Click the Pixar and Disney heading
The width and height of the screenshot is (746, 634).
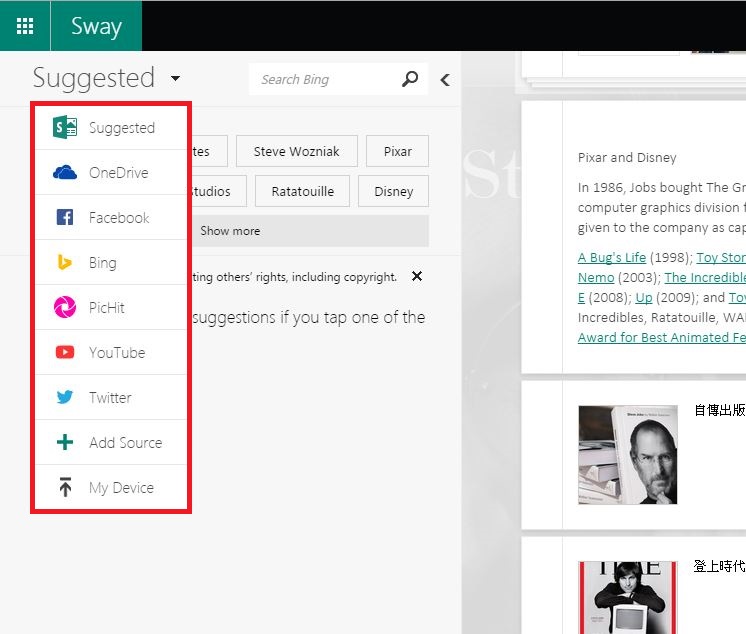[x=627, y=157]
